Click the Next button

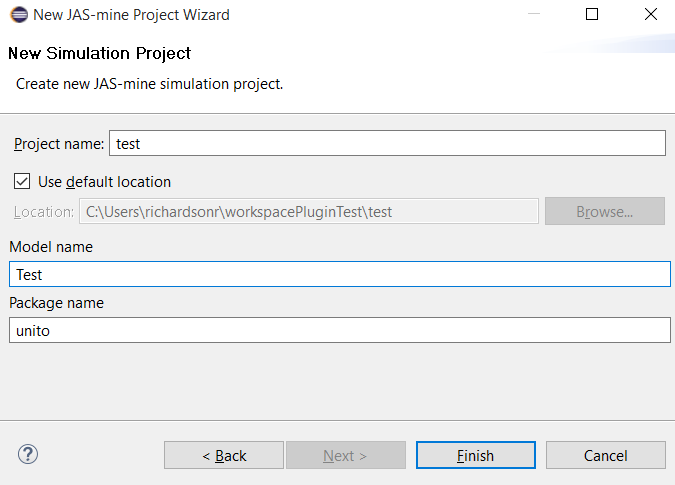tap(345, 455)
